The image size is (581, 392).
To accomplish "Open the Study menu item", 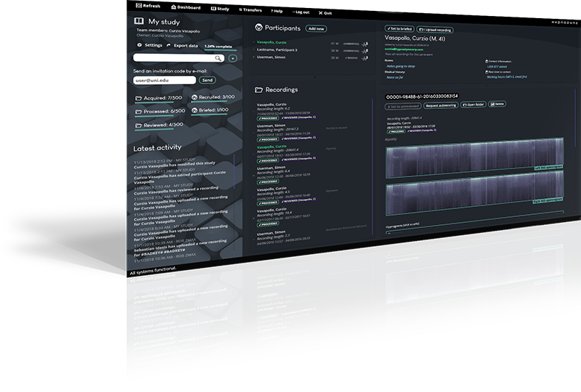I will tap(218, 9).
